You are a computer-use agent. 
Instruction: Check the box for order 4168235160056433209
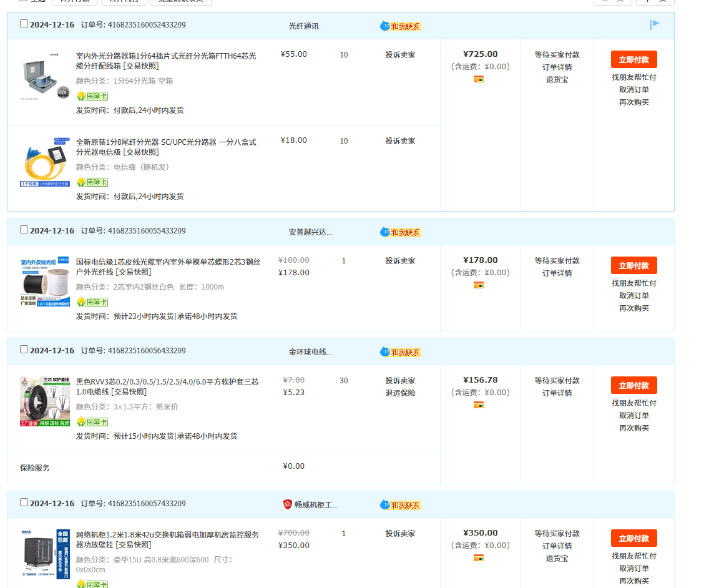click(24, 350)
